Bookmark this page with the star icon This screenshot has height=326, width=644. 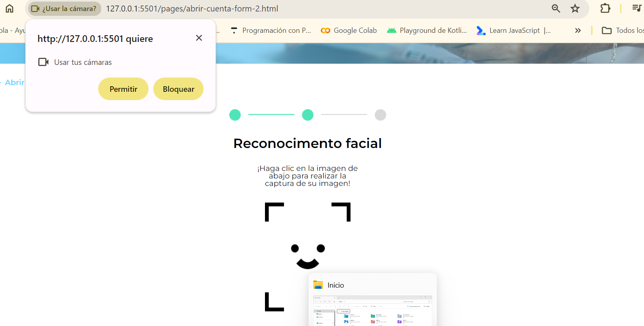[575, 8]
